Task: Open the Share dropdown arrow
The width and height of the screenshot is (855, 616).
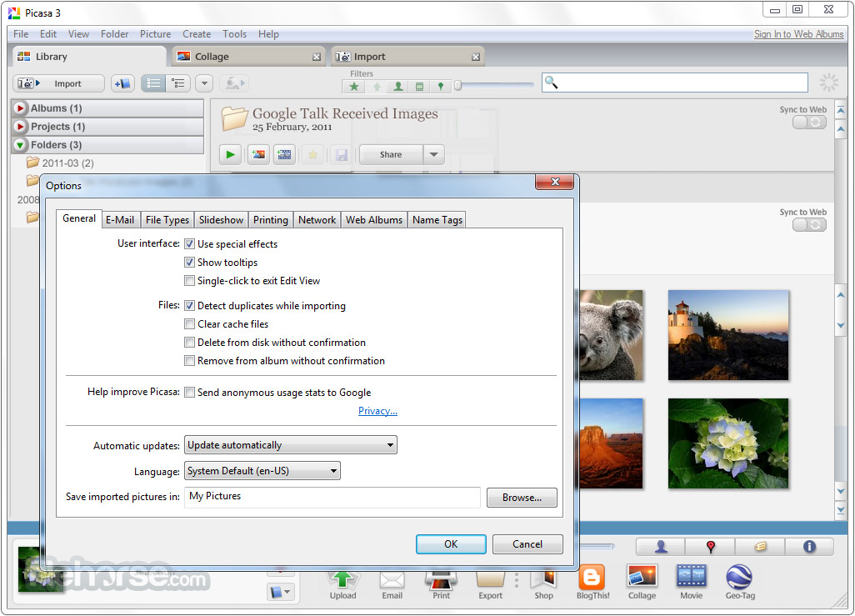Action: (434, 154)
